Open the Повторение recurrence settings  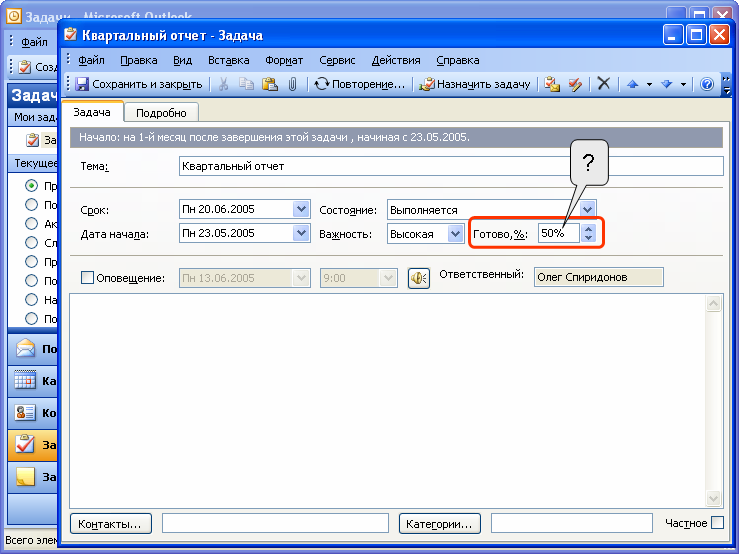point(360,84)
